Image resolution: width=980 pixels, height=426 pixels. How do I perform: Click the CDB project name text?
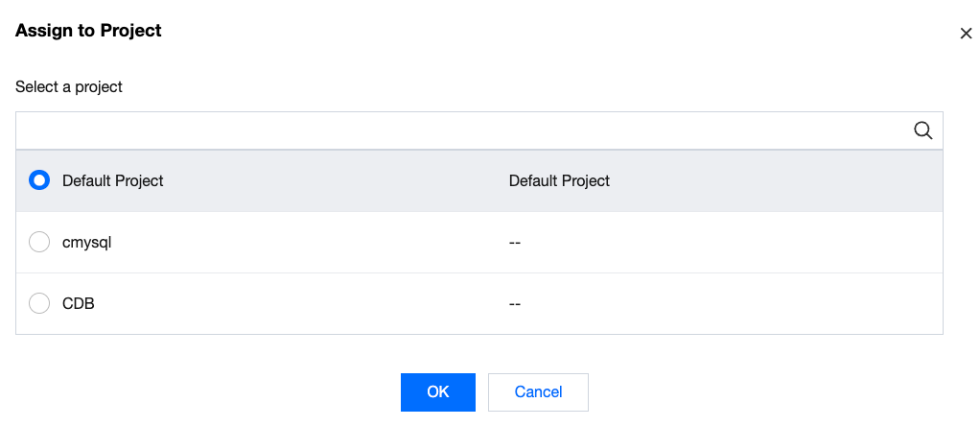tap(79, 304)
